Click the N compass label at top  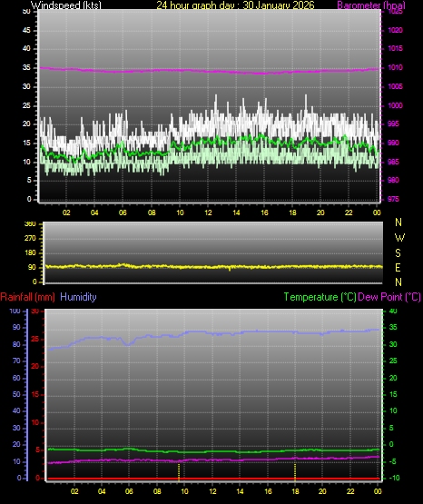tap(398, 222)
